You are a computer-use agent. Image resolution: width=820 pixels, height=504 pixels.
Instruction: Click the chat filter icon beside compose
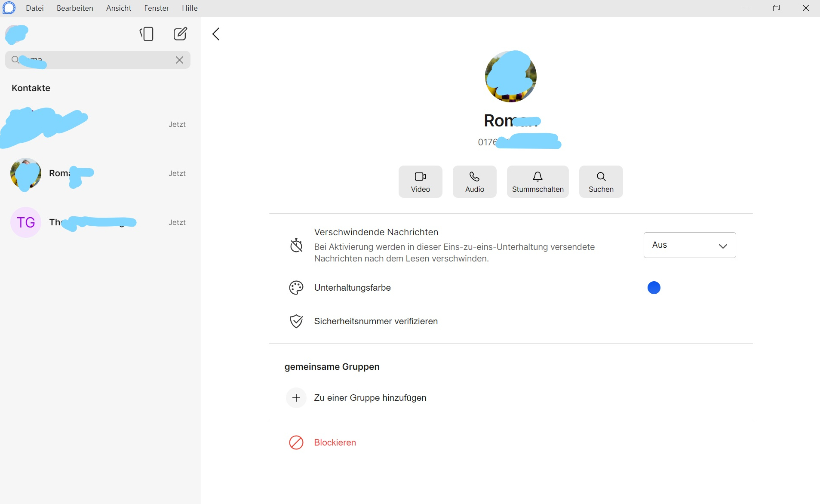(147, 34)
